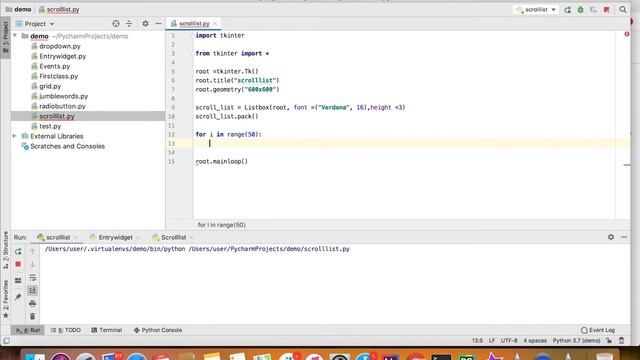Toggle soft-wrap in Run console
The height and width of the screenshot is (360, 640).
point(33,278)
